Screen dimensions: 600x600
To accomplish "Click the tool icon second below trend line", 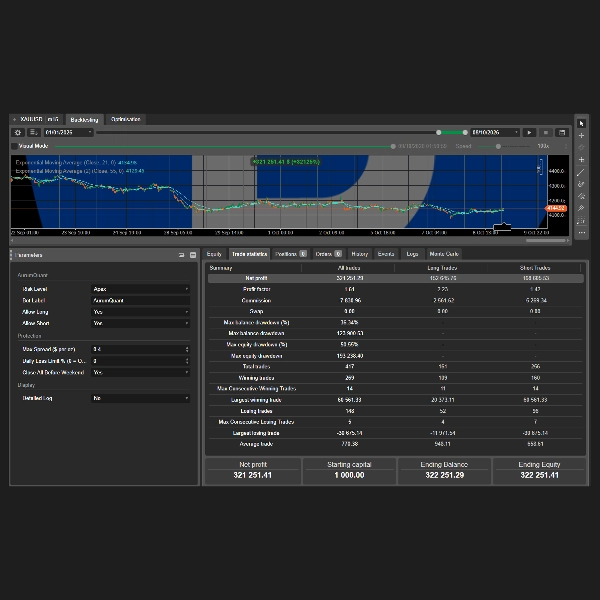I will tap(581, 196).
